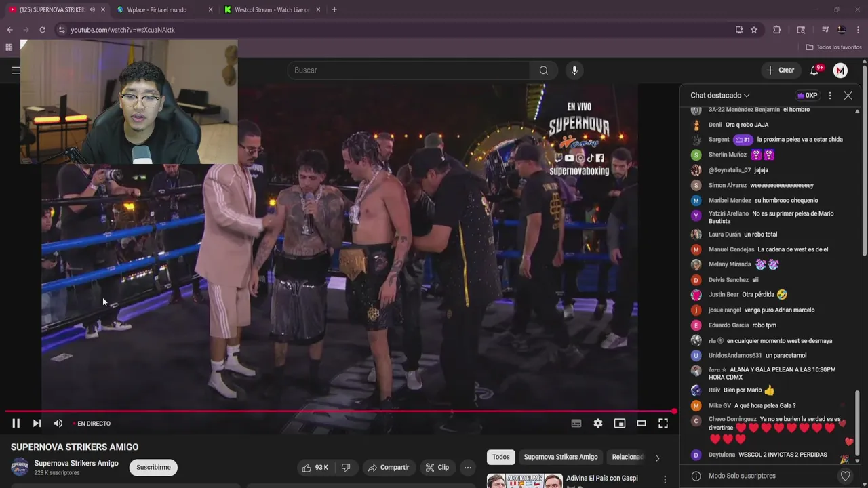Open media controls icon
This screenshot has height=488, width=868.
pyautogui.click(x=825, y=30)
